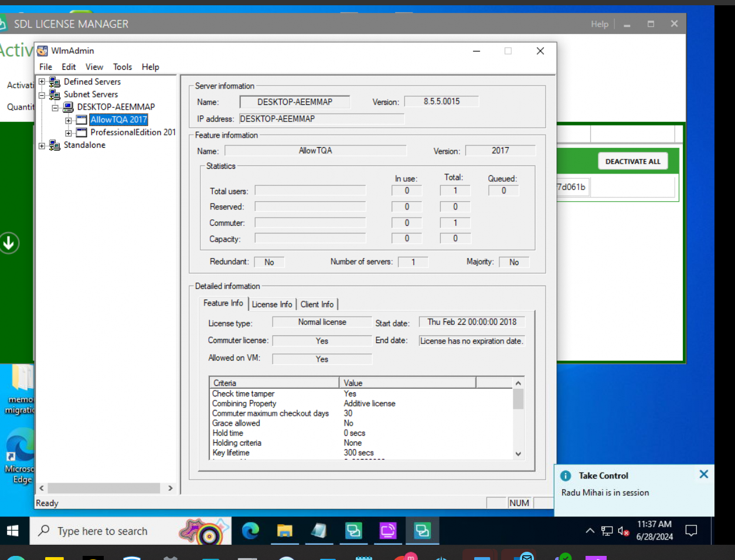
Task: Collapse the DESKTOP-AEEMMAP server node
Action: (x=55, y=108)
